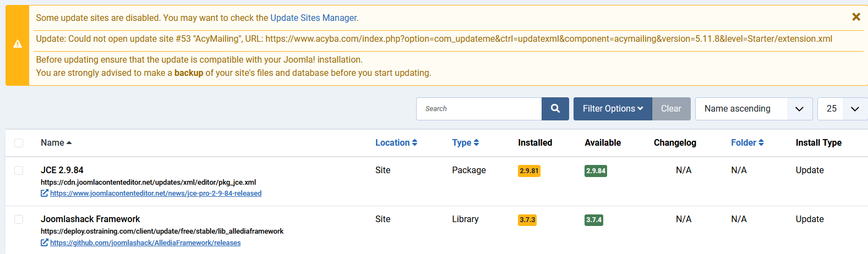Click external link icon beside JCE news URL
Image resolution: width=868 pixels, height=254 pixels.
click(x=45, y=194)
